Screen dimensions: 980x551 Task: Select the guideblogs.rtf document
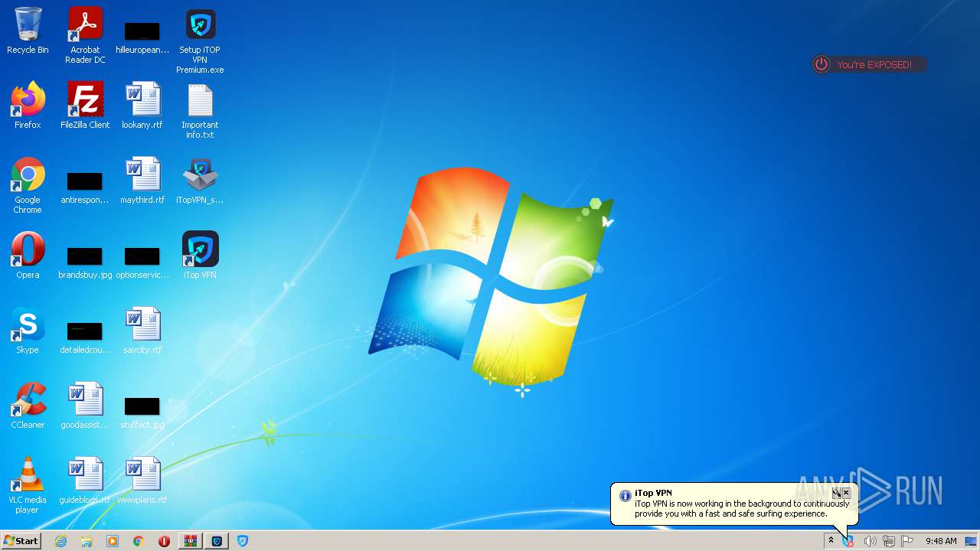pos(85,481)
